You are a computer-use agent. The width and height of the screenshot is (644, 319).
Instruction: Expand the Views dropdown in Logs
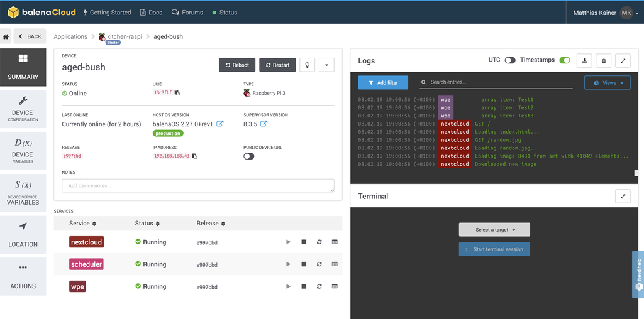pyautogui.click(x=607, y=83)
